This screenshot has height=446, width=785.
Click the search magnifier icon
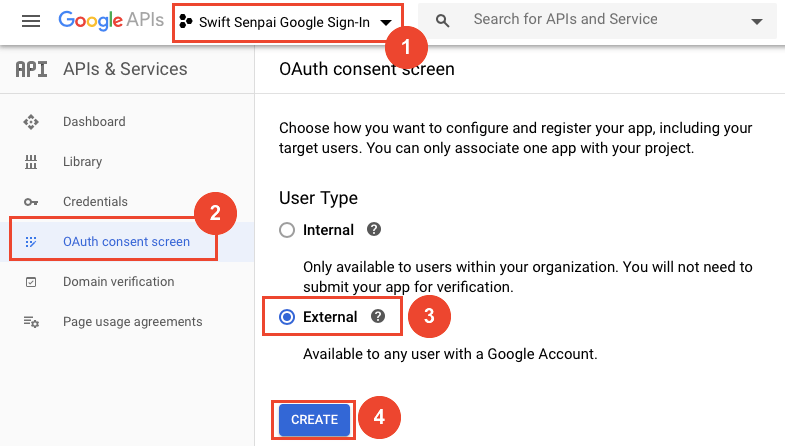[442, 21]
